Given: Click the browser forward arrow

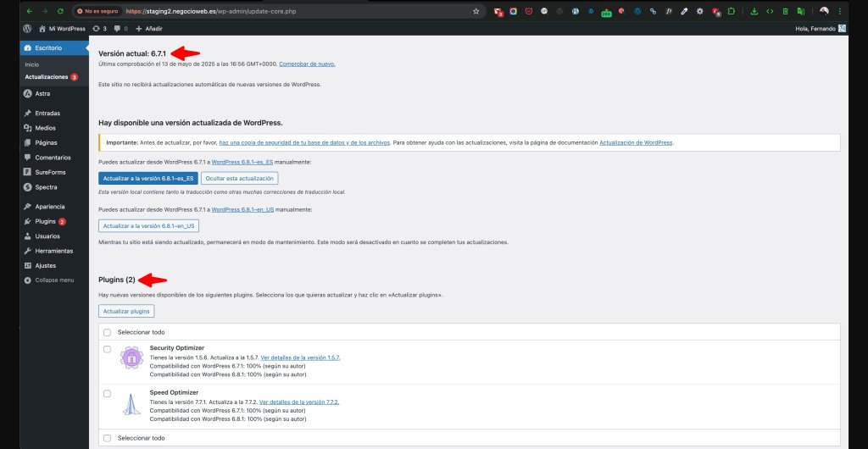Looking at the screenshot, I should pos(44,11).
